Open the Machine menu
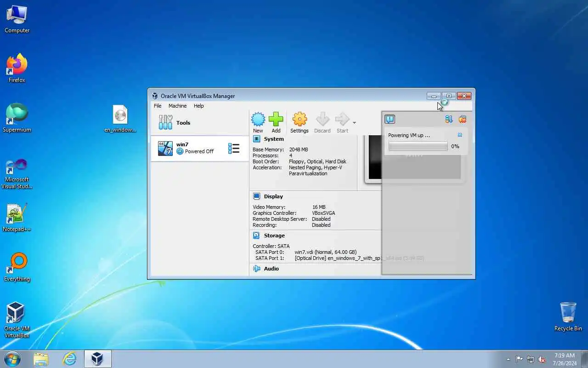This screenshot has width=588, height=368. [177, 106]
